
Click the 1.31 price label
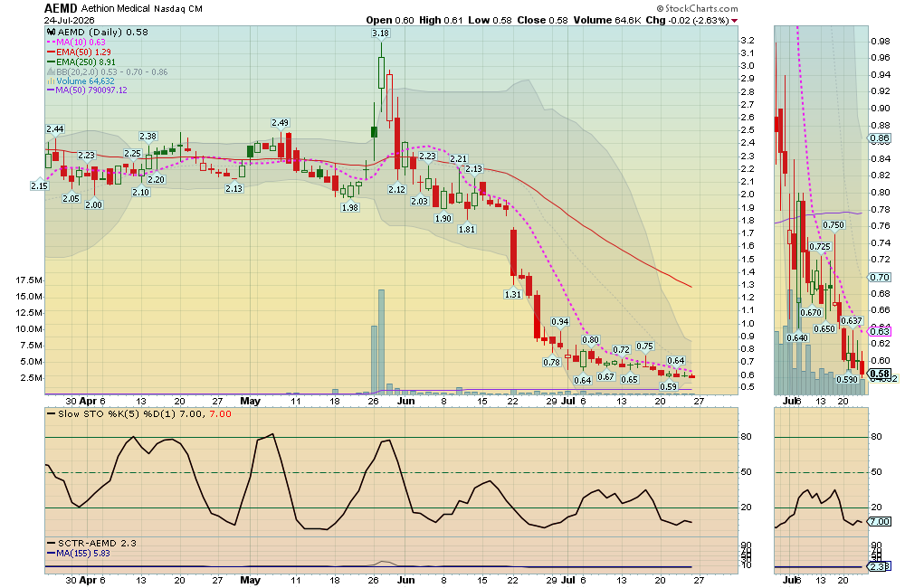coord(512,294)
